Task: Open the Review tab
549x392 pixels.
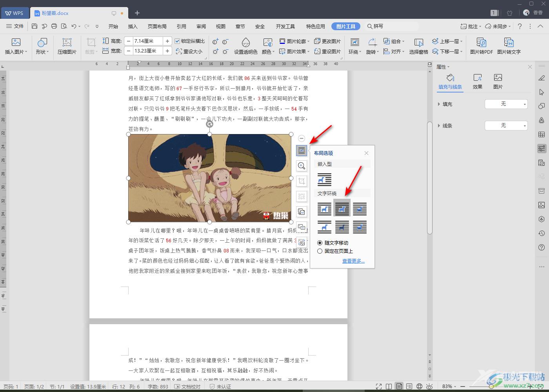Action: [x=201, y=26]
